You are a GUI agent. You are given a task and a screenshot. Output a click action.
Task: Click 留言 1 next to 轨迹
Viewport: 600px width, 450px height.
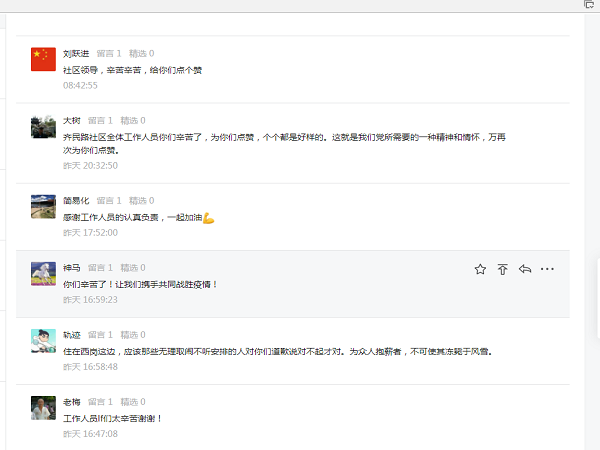click(x=100, y=334)
